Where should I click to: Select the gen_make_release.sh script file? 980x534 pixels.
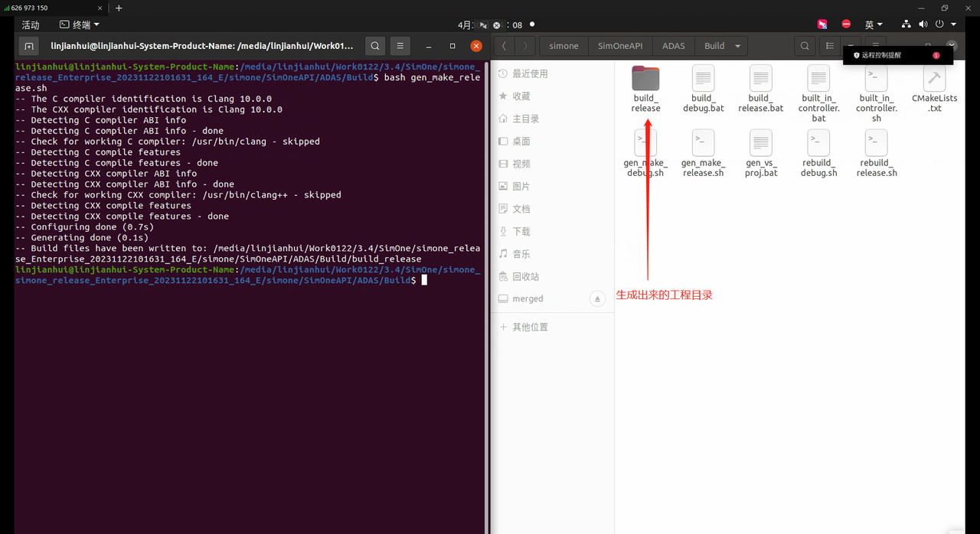coord(703,144)
